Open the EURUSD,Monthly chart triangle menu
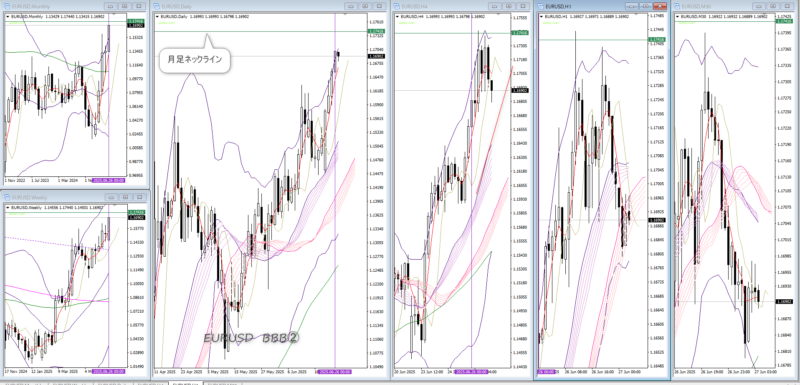 pos(8,16)
